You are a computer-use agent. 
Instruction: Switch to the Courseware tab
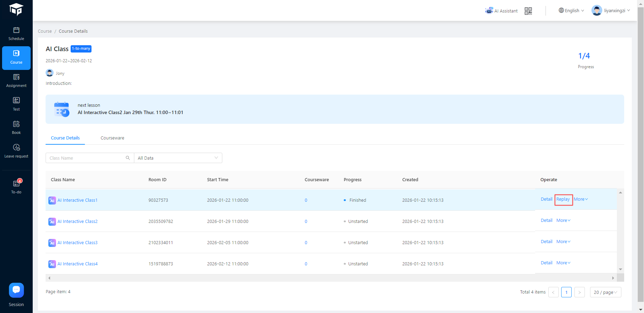pos(112,138)
